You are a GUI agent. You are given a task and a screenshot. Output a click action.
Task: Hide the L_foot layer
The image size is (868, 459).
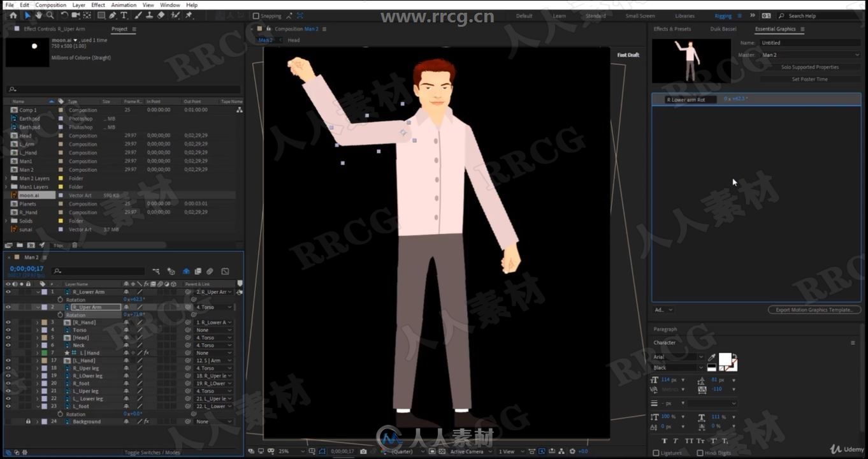point(8,406)
